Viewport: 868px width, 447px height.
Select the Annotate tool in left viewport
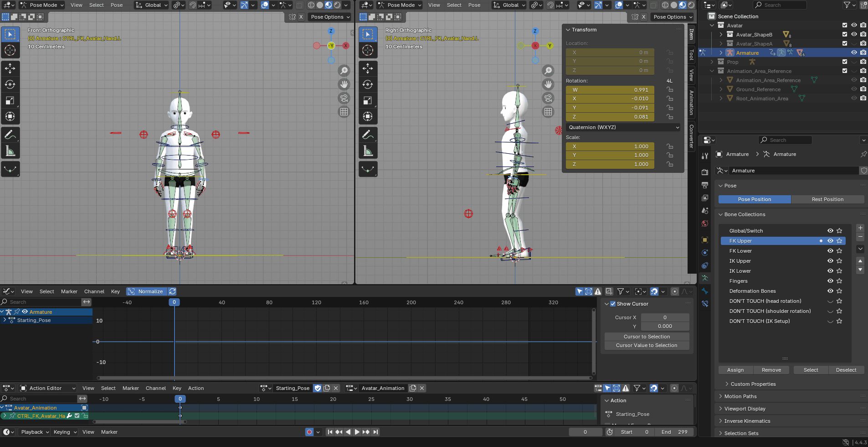click(x=10, y=135)
